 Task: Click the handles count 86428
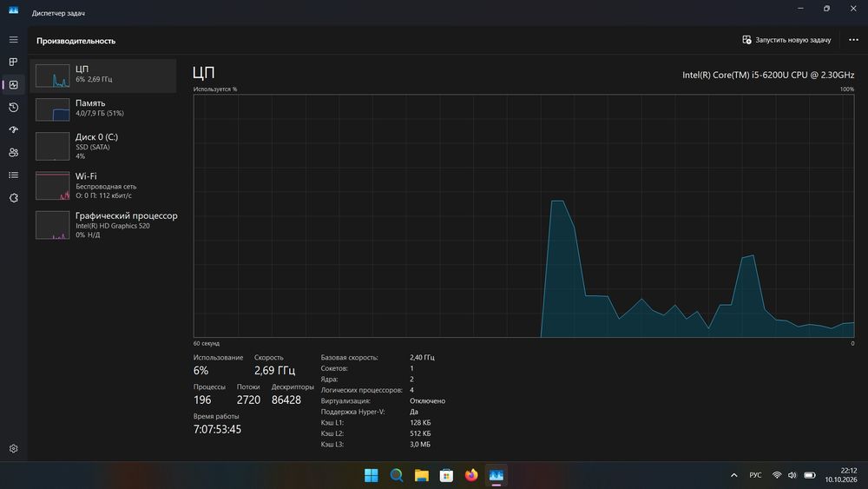tap(286, 400)
